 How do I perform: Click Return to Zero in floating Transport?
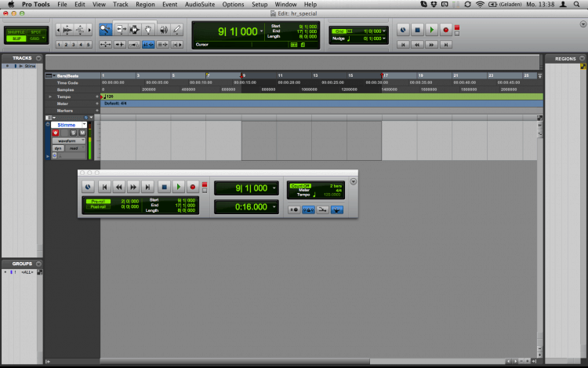(104, 187)
